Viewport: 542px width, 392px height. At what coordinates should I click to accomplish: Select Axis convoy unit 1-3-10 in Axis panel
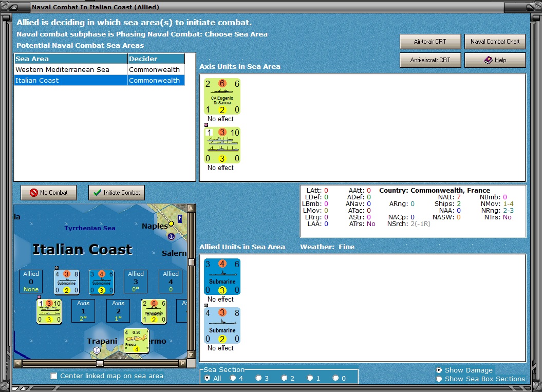pos(222,145)
